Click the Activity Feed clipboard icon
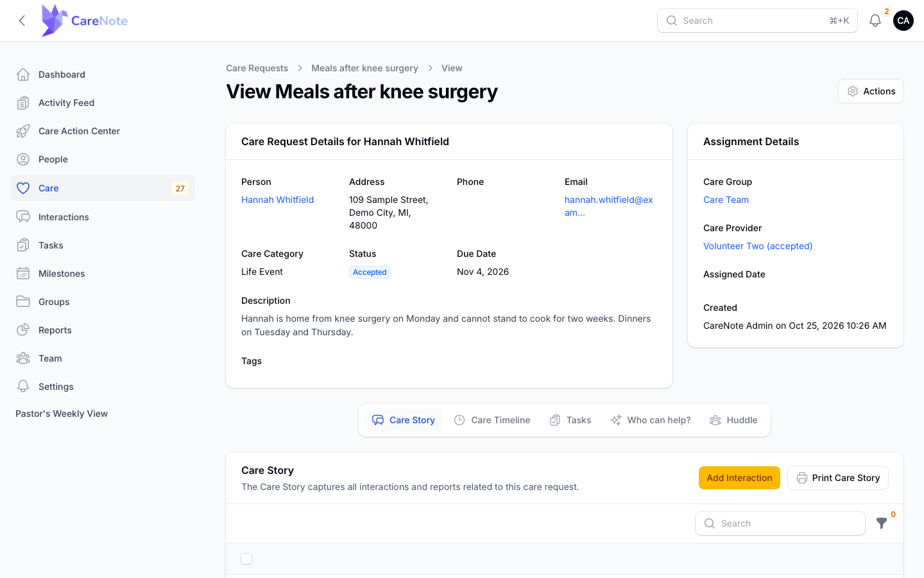 click(x=23, y=103)
